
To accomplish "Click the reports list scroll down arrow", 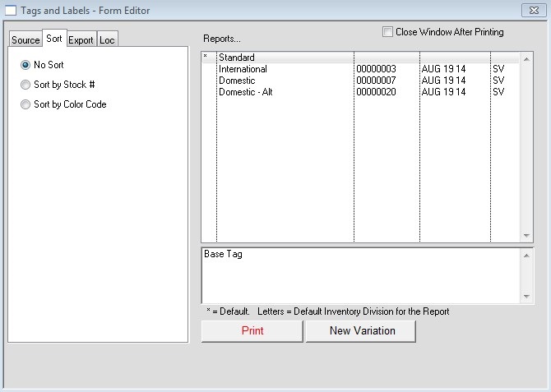I will pyautogui.click(x=526, y=236).
